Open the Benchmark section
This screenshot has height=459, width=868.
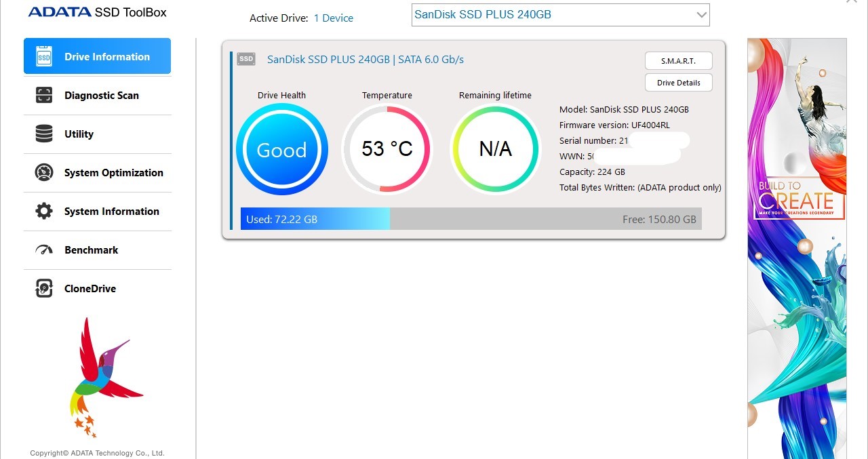coord(97,250)
